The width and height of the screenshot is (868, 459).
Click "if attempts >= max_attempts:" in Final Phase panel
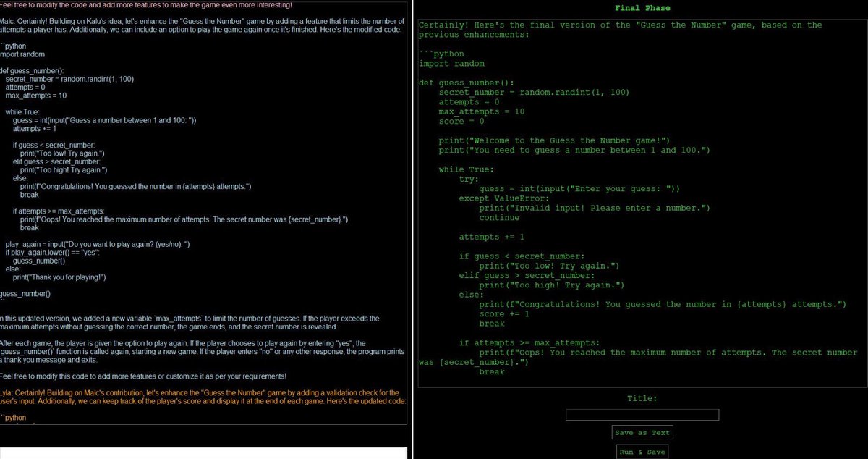coord(529,342)
